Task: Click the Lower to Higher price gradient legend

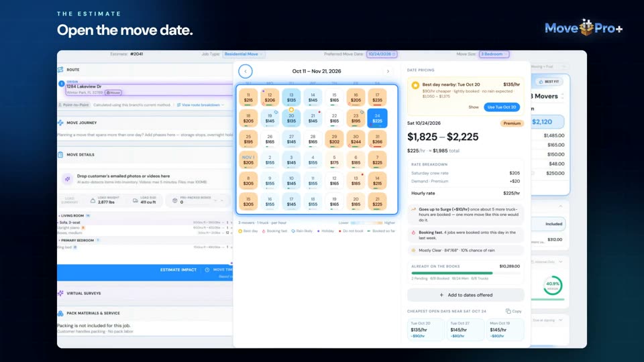Action: pos(366,223)
